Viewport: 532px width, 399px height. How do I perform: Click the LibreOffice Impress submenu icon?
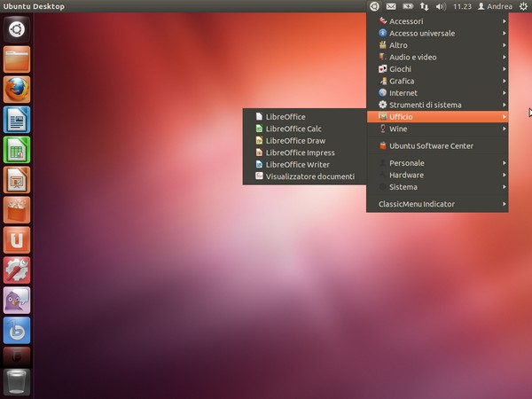click(259, 153)
